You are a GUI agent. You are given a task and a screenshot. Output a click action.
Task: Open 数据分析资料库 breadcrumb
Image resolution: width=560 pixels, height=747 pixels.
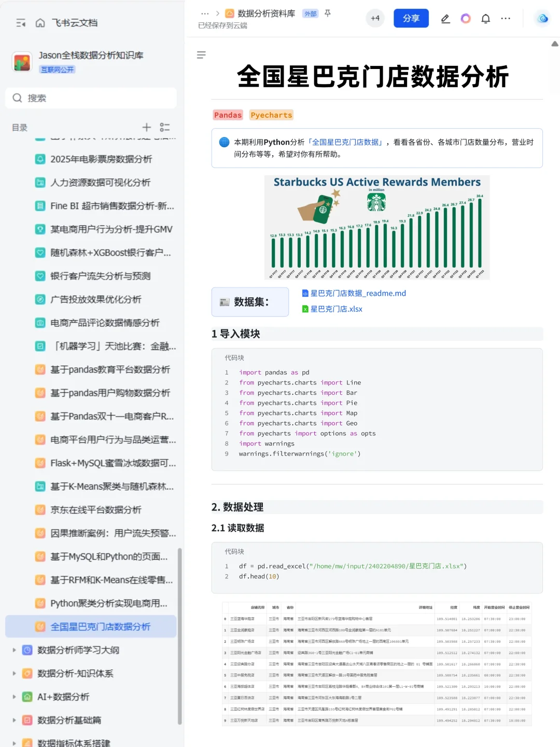260,13
